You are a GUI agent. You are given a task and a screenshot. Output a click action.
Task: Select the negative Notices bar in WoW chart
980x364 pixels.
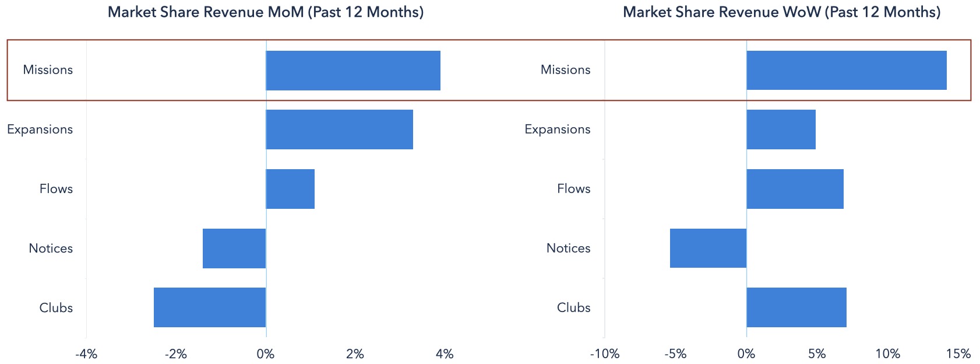tap(708, 249)
